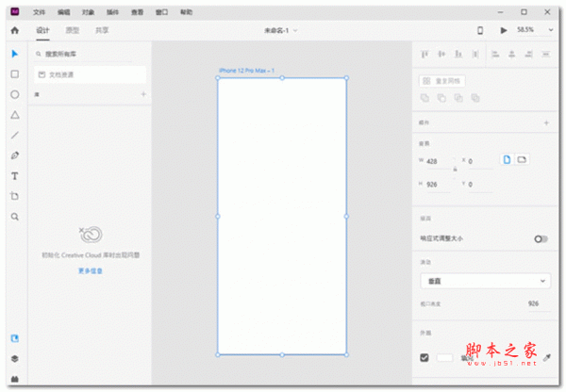Select the Line tool
Image resolution: width=566 pixels, height=392 pixels.
(15, 136)
